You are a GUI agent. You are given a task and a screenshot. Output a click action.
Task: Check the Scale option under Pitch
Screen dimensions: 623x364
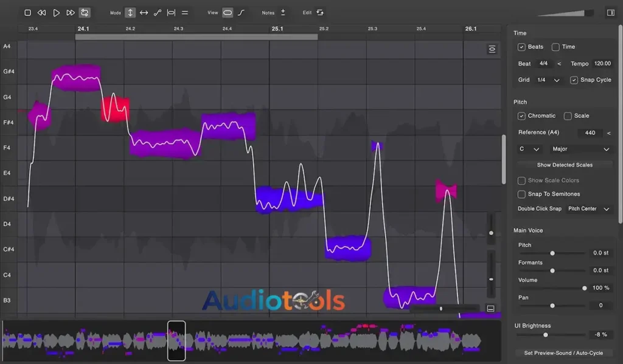point(568,115)
